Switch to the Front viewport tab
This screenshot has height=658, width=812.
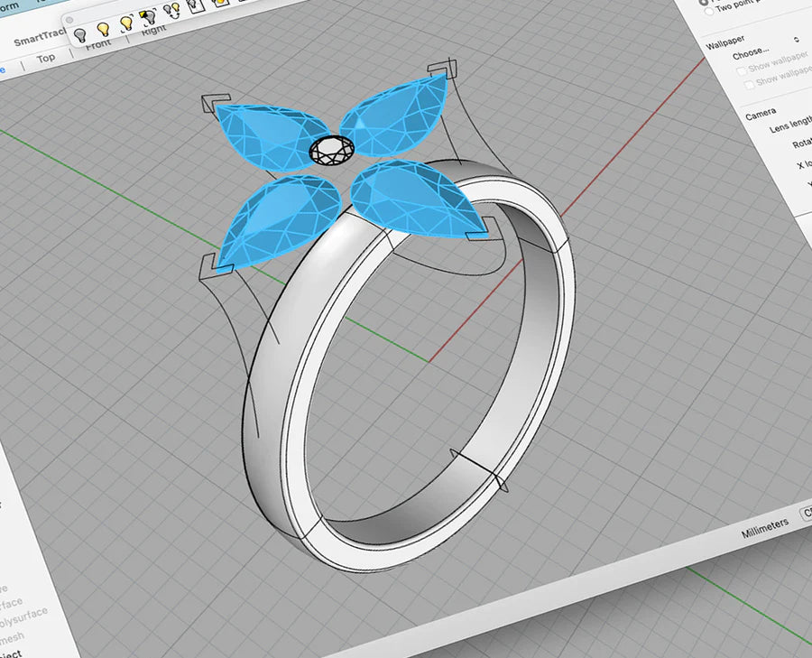click(97, 43)
